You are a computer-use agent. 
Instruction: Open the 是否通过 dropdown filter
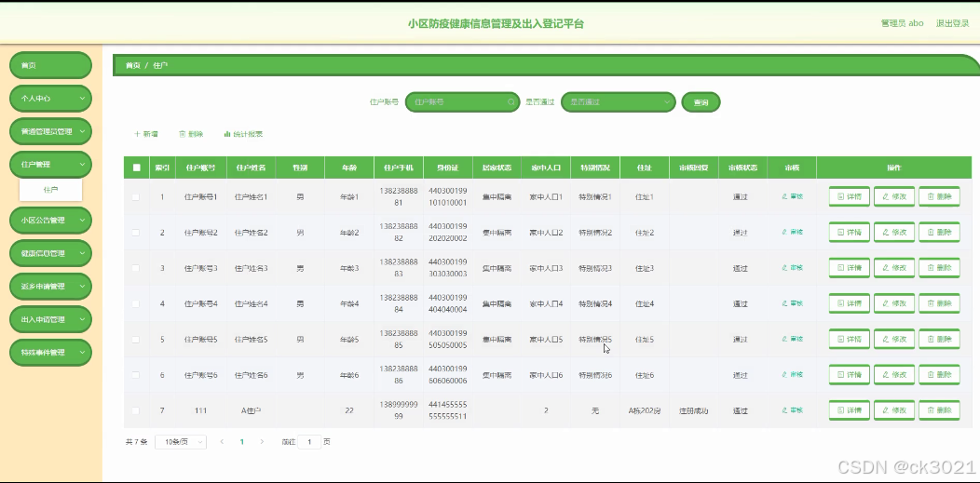(619, 102)
